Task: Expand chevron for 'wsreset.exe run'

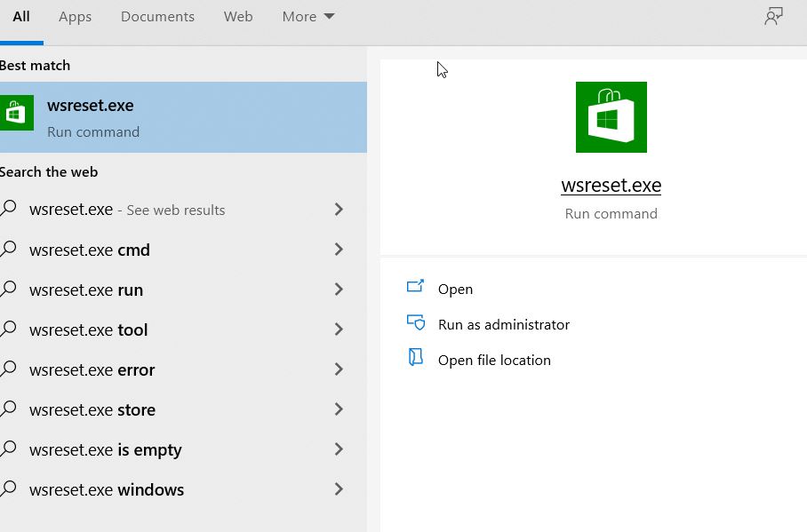Action: 339,290
